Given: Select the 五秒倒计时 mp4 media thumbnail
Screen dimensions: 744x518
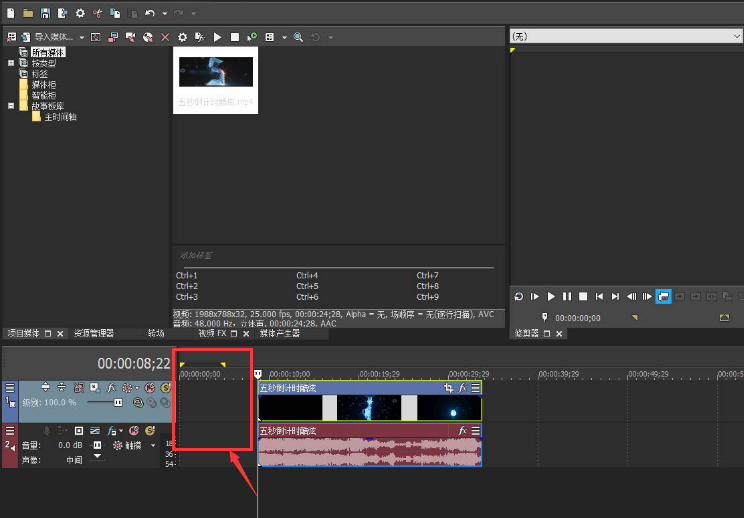Looking at the screenshot, I should (215, 80).
